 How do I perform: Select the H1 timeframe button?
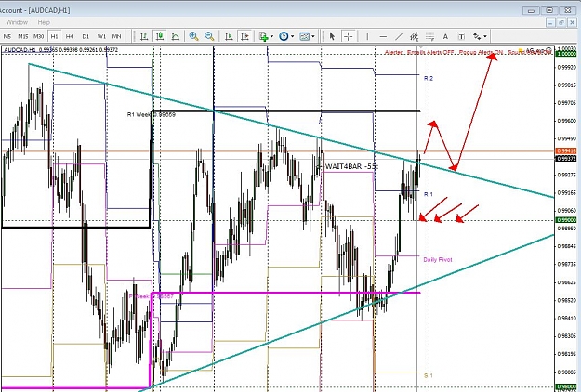click(x=55, y=36)
